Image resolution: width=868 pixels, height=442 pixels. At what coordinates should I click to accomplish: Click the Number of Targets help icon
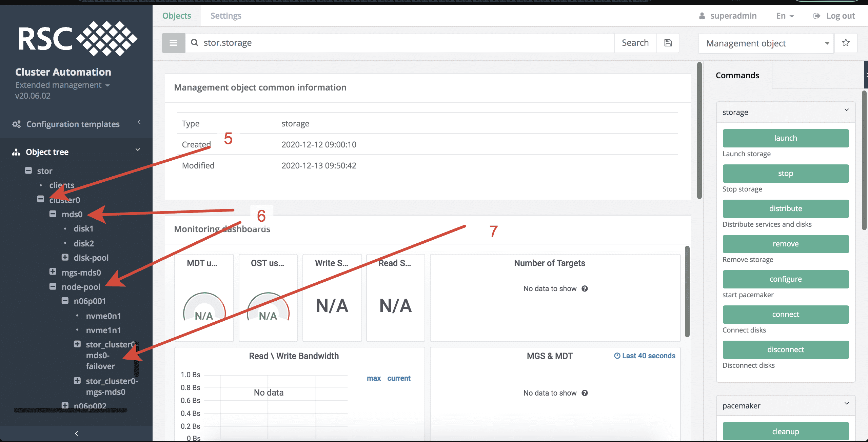pos(585,289)
